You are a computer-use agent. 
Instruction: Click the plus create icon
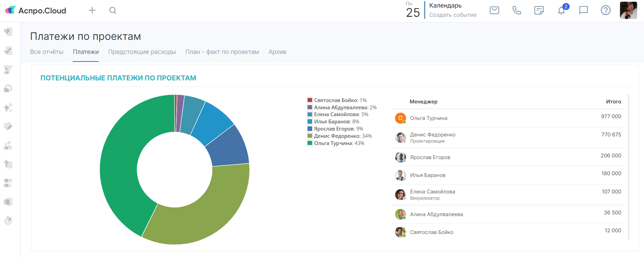pos(92,10)
